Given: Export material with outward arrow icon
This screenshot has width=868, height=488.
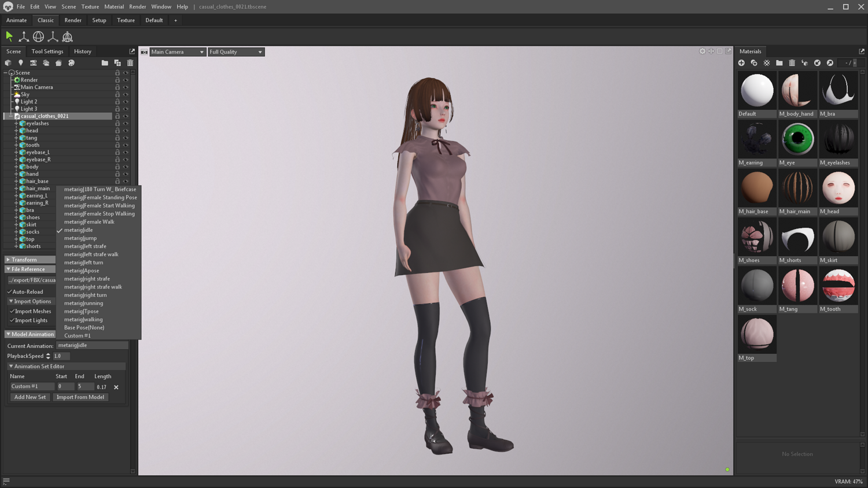Looking at the screenshot, I should pyautogui.click(x=830, y=63).
